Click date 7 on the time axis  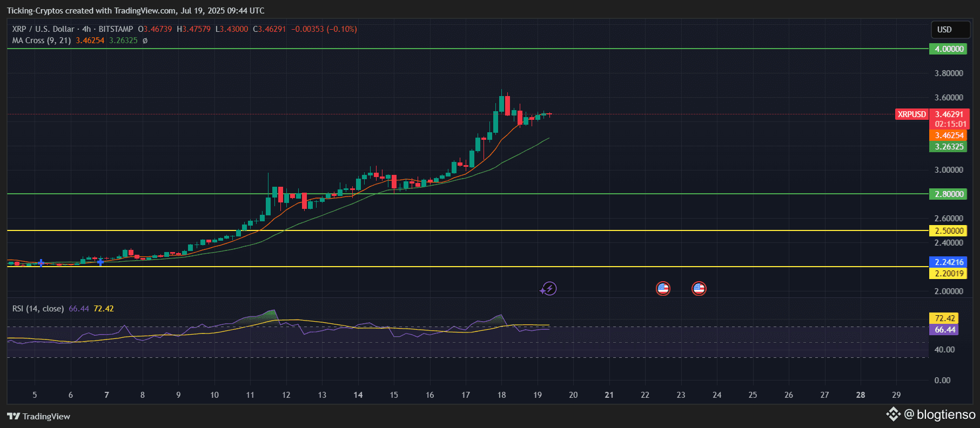point(106,395)
